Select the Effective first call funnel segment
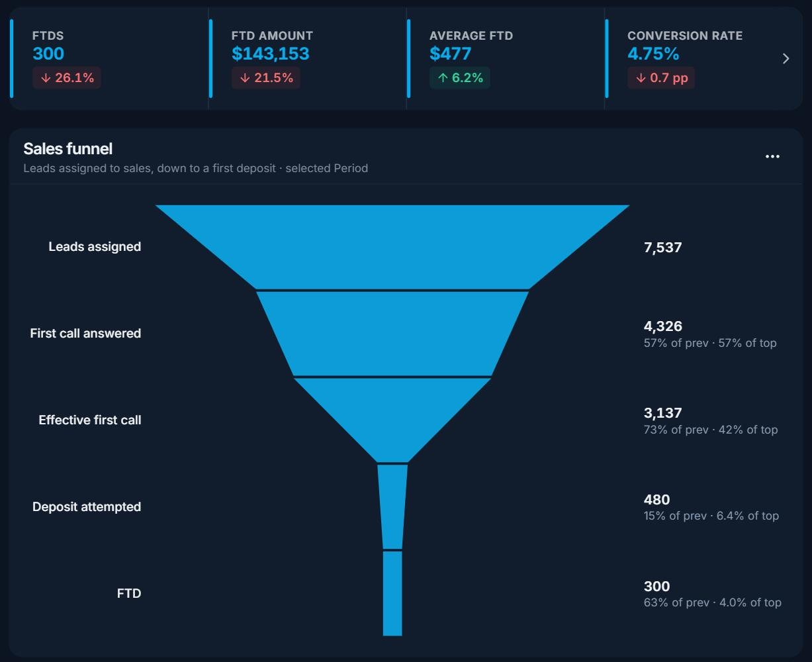This screenshot has height=662, width=812. point(392,420)
